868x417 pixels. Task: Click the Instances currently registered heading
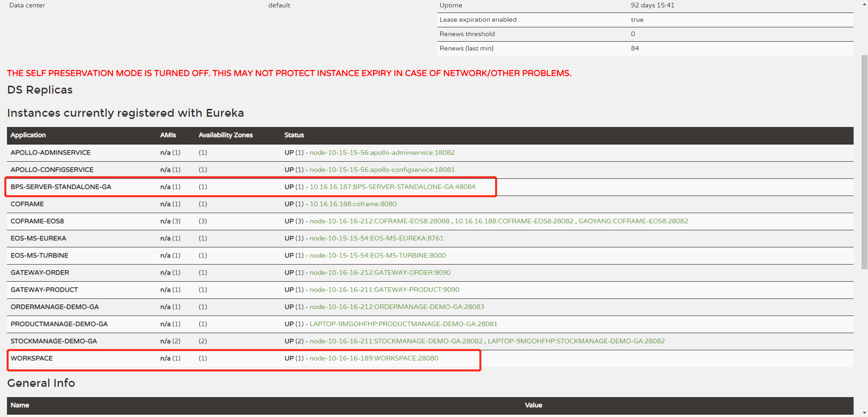126,113
